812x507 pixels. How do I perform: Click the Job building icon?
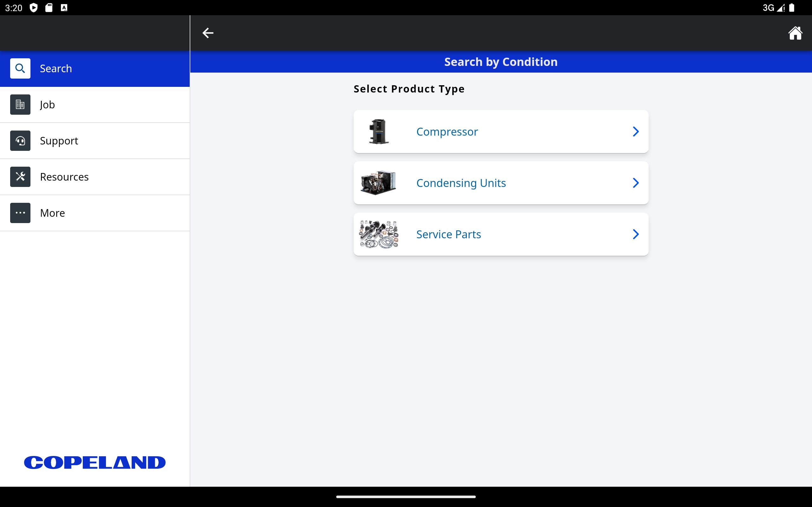tap(20, 105)
